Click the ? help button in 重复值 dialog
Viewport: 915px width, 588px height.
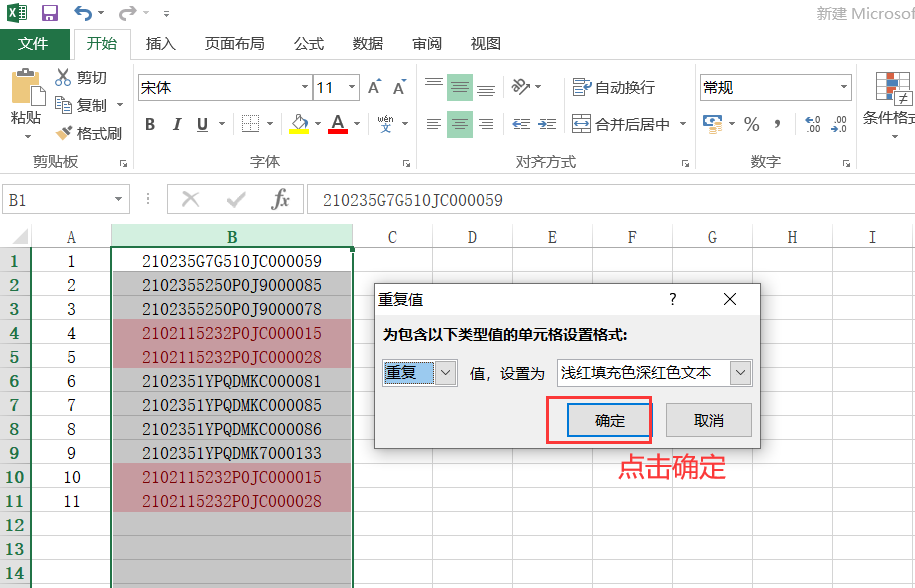[x=673, y=299]
